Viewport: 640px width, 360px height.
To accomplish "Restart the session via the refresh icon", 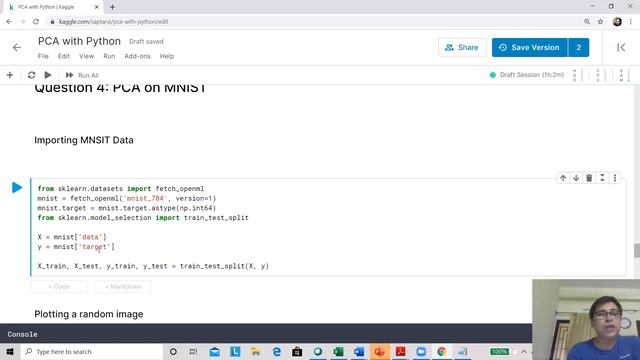I will tap(31, 75).
